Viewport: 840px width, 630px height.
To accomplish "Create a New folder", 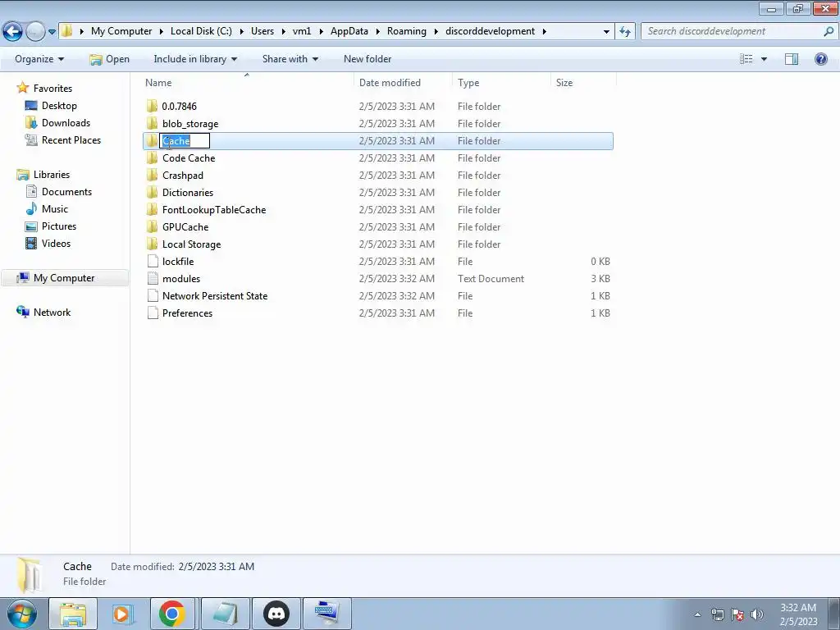I will coord(367,59).
